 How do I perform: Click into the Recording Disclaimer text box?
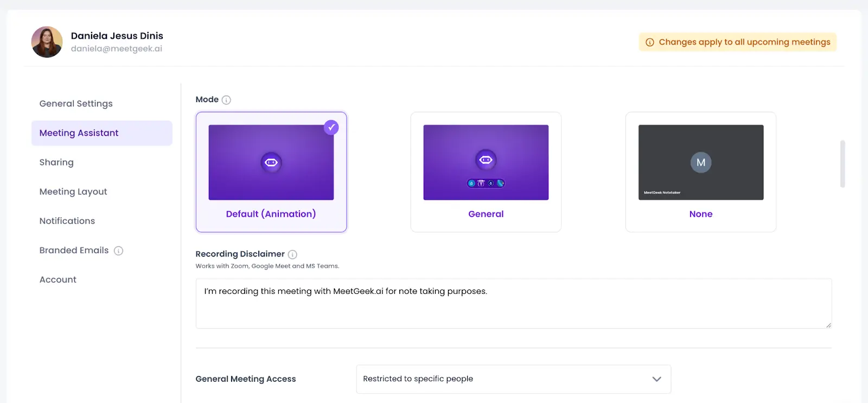[x=513, y=304]
